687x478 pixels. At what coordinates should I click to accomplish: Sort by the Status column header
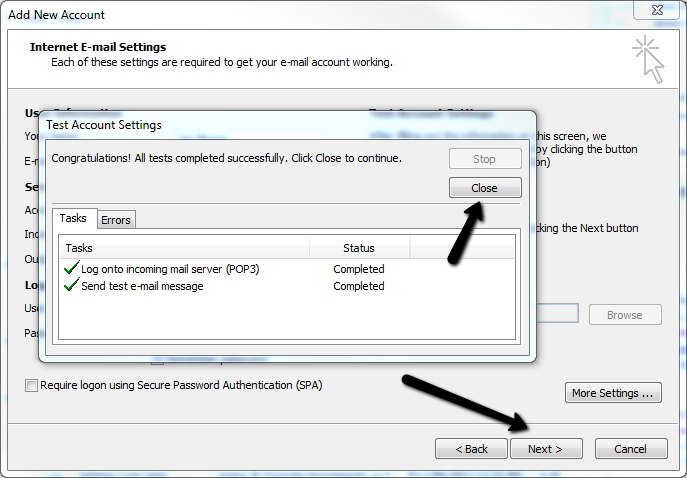tap(359, 248)
